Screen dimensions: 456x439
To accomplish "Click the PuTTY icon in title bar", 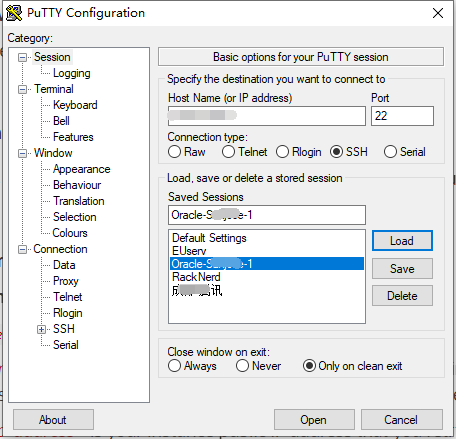I will tap(14, 13).
